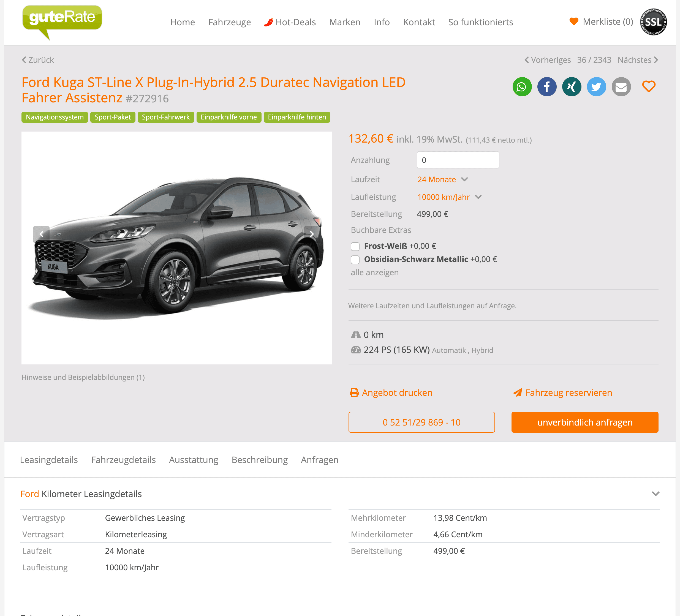
Task: Click the 4,66 Cent/km Minderkilometer value
Action: pyautogui.click(x=458, y=535)
